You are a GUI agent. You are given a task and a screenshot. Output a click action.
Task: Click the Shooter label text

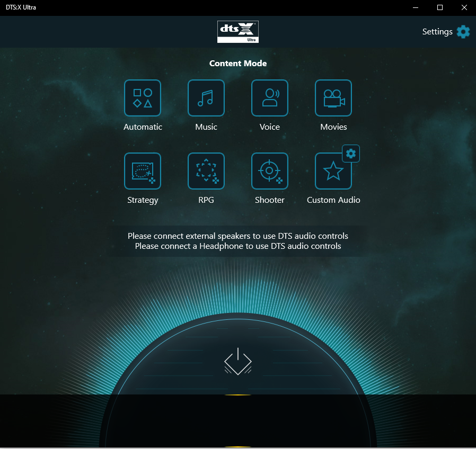pos(270,200)
